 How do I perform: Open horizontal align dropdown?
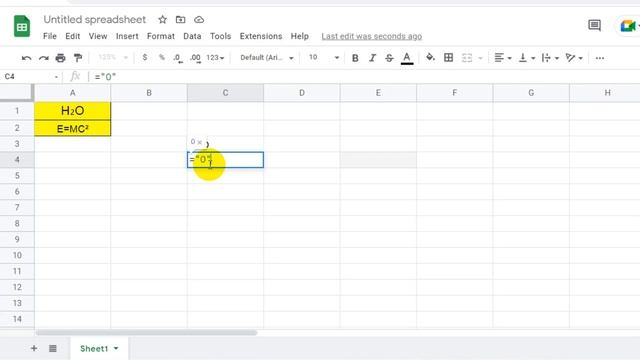[x=503, y=58]
